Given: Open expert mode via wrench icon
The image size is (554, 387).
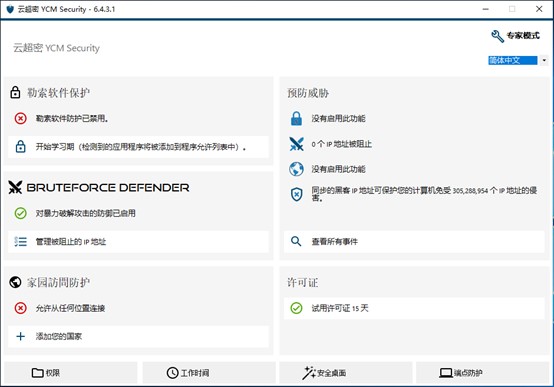Looking at the screenshot, I should coord(497,36).
